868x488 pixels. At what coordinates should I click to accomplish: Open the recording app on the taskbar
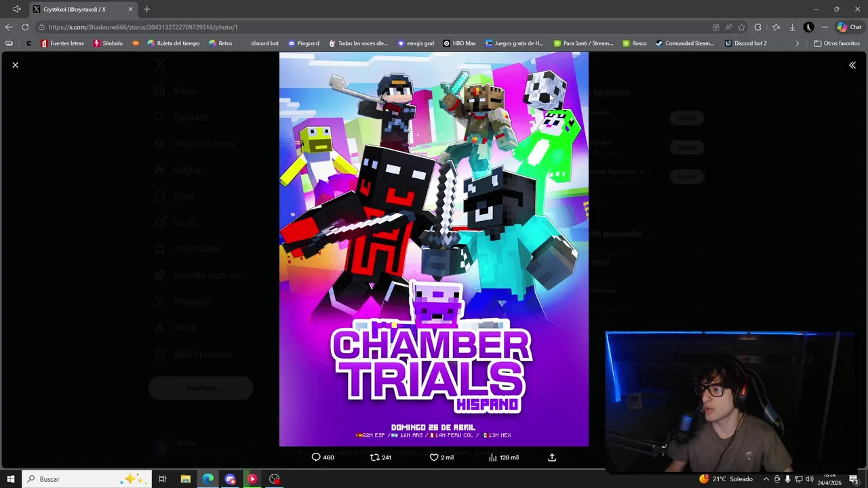pyautogui.click(x=275, y=479)
